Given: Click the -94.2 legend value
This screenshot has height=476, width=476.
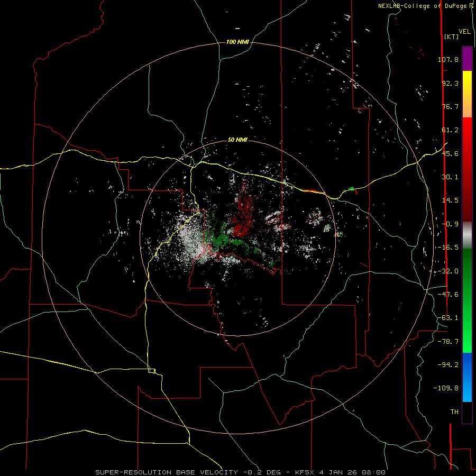Looking at the screenshot, I should point(448,365).
